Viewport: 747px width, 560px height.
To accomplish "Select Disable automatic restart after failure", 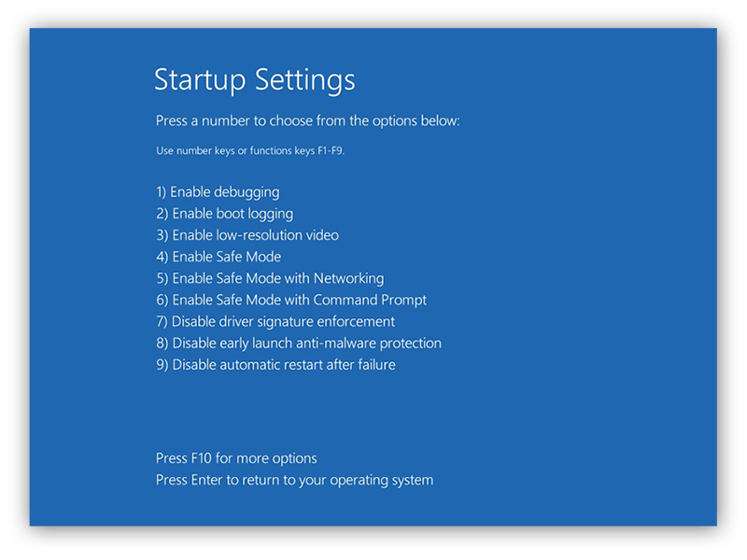I will point(276,365).
